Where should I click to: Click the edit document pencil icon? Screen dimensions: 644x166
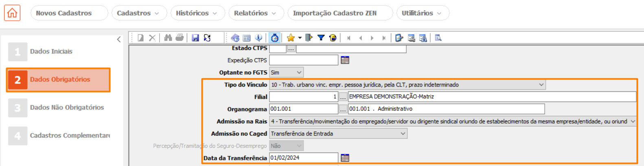(x=399, y=38)
